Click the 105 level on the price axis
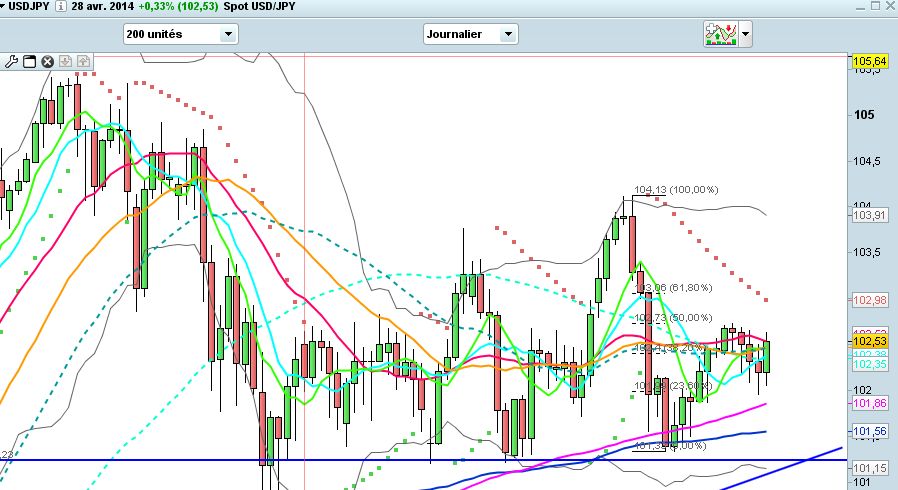The width and height of the screenshot is (898, 490). coord(864,114)
